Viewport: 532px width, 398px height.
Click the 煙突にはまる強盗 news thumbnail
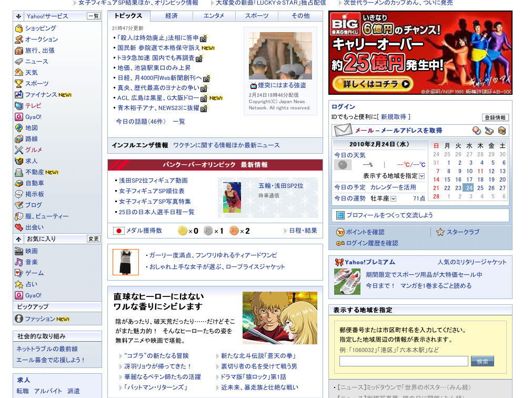coord(280,56)
